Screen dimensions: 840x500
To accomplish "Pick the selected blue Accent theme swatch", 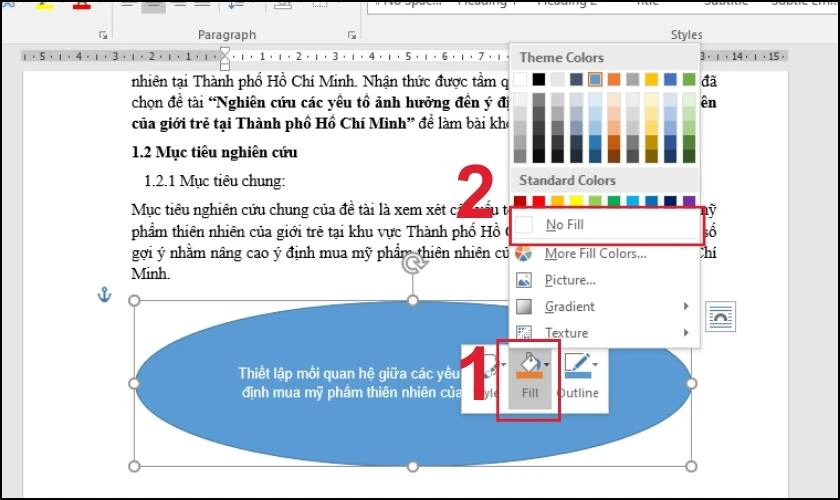I will [595, 80].
